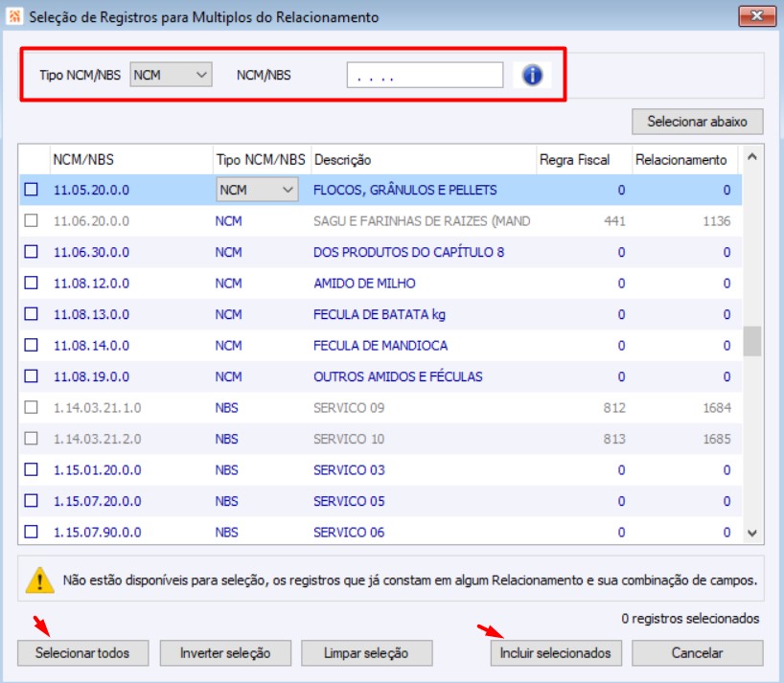Click the Limpar seleção button
Image resolution: width=784 pixels, height=683 pixels.
pos(366,653)
